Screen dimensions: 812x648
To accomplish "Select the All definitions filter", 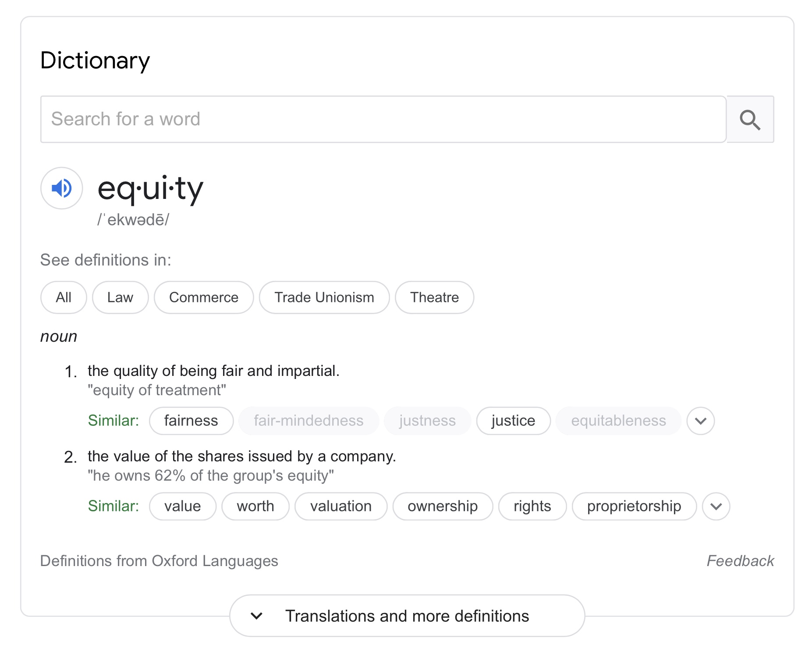I will 64,297.
